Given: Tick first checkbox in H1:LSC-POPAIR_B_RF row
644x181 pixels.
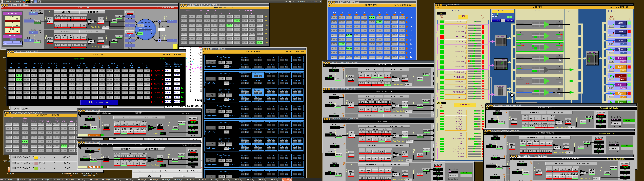Looking at the screenshot, I should (40, 157).
